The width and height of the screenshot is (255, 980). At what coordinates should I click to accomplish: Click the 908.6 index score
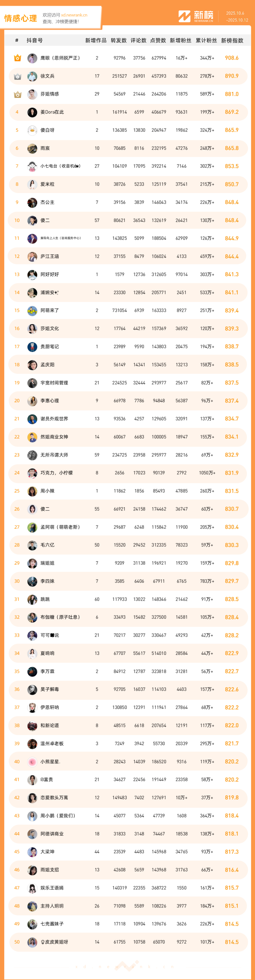[x=231, y=58]
